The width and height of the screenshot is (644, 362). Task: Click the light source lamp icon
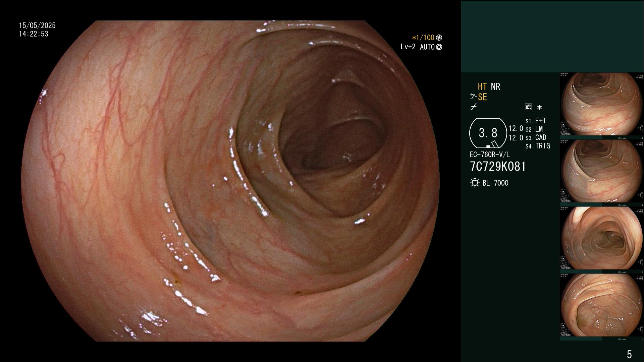(475, 183)
